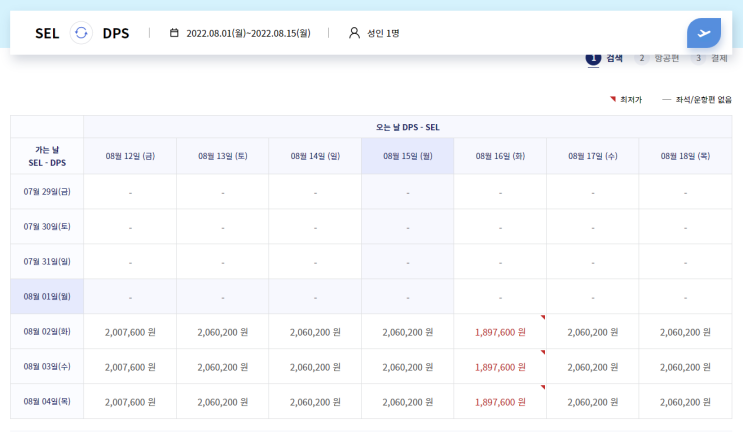Select step 3 결제
This screenshot has height=432, width=743.
pos(709,58)
